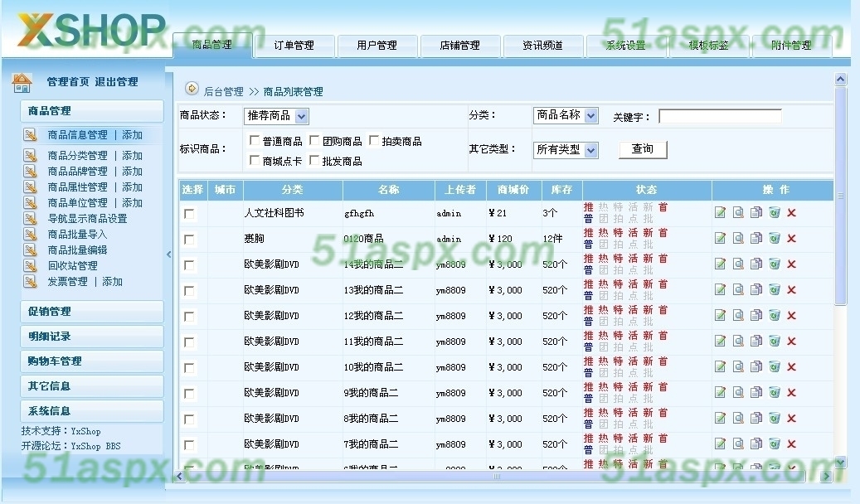The width and height of the screenshot is (860, 504).
Task: Switch to the 附件管理 tab
Action: (791, 46)
